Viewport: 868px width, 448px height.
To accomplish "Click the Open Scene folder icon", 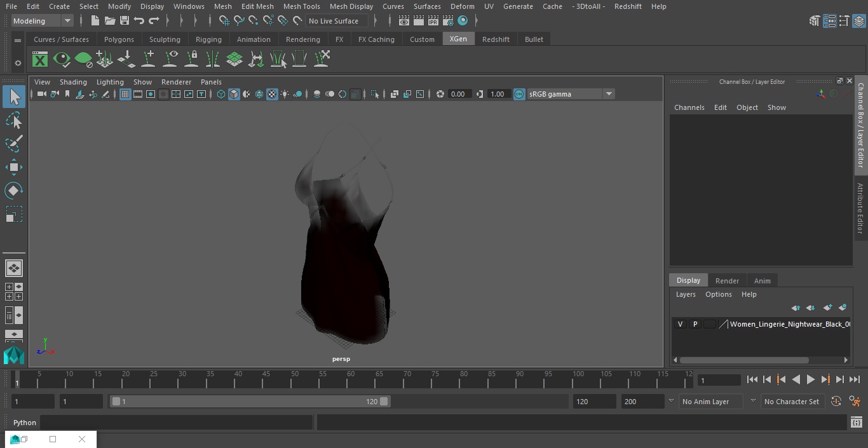I will click(110, 21).
